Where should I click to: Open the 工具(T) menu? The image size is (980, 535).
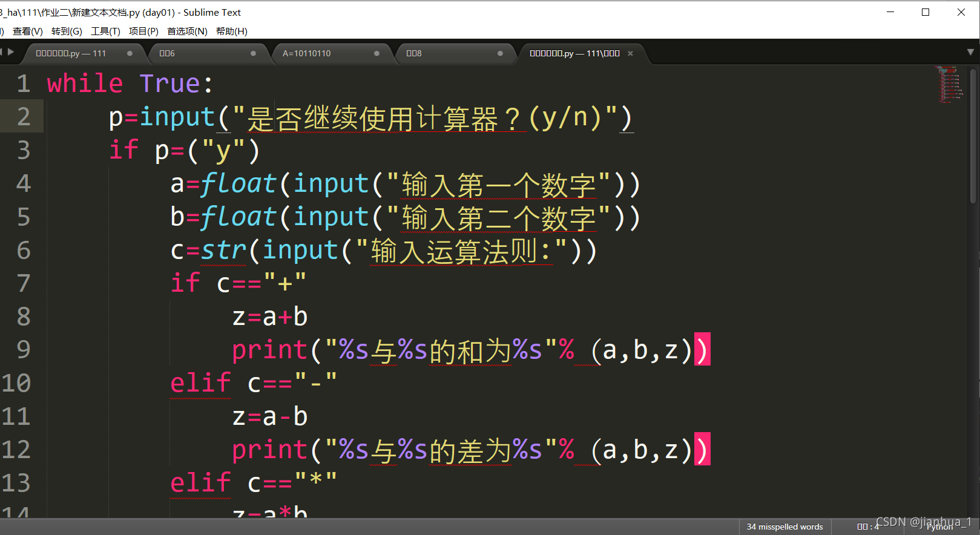coord(105,31)
